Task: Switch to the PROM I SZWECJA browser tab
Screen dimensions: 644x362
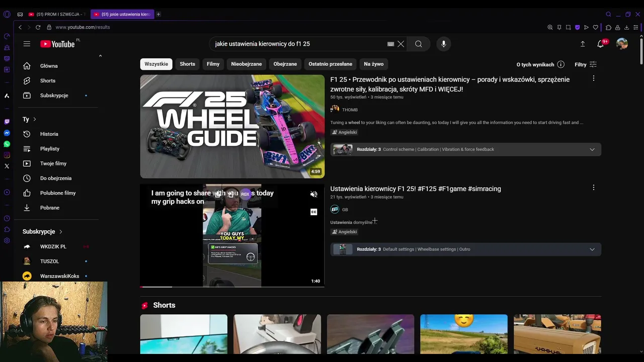Action: pyautogui.click(x=57, y=14)
